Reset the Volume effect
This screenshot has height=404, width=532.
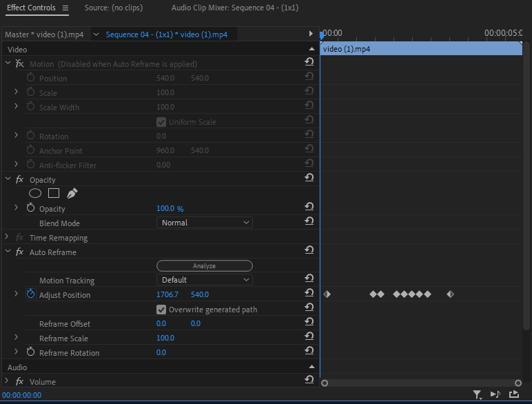pyautogui.click(x=309, y=380)
